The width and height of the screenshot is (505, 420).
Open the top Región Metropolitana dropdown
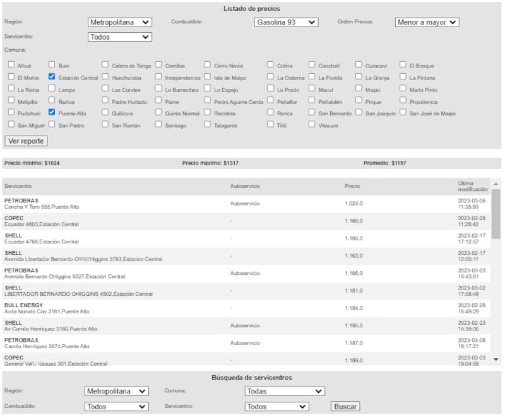tap(120, 22)
